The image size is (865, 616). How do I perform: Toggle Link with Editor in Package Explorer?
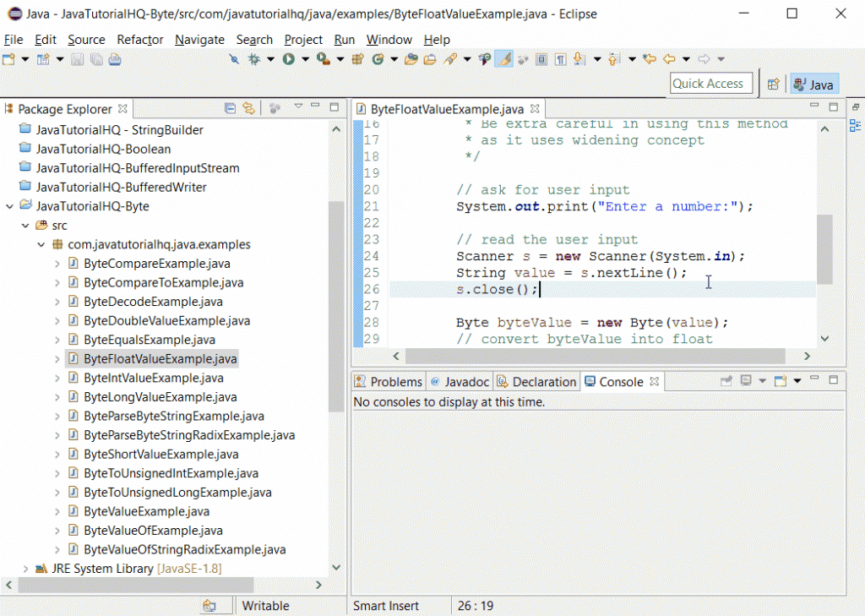click(x=249, y=108)
